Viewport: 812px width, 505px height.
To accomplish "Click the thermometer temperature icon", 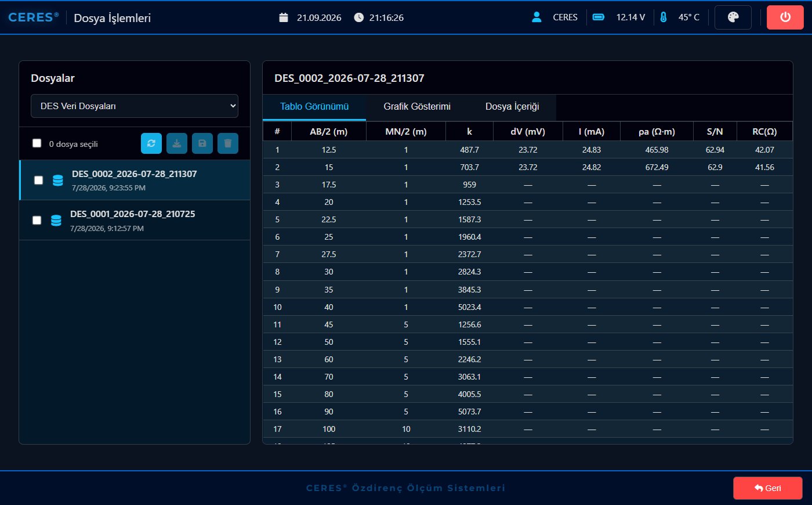I will [664, 17].
